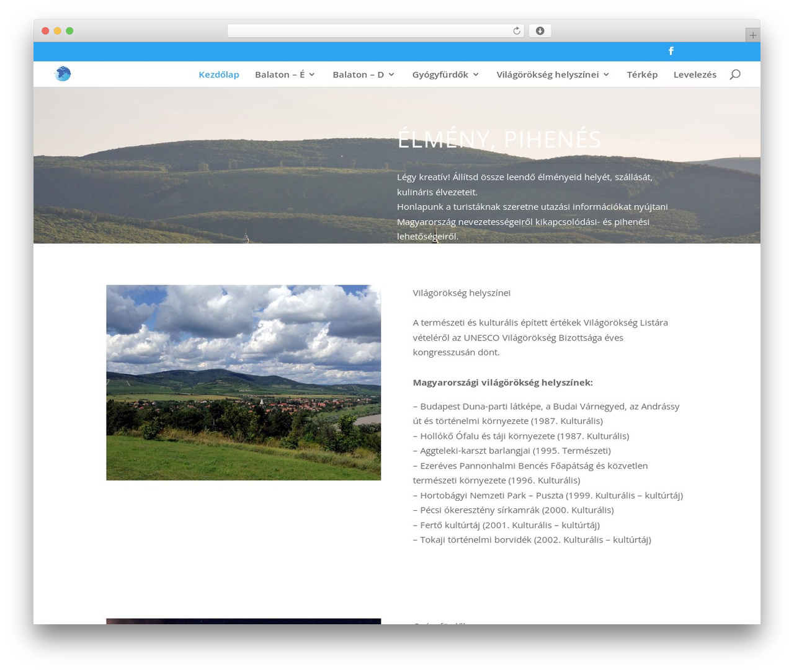The image size is (794, 672).
Task: Maximize the window with the green button
Action: 69,31
